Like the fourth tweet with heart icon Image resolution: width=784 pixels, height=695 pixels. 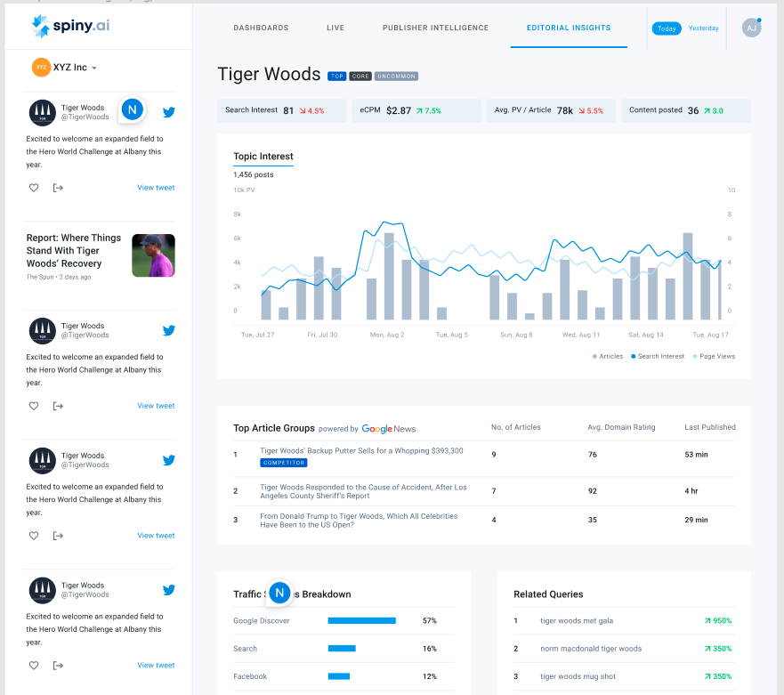click(34, 666)
